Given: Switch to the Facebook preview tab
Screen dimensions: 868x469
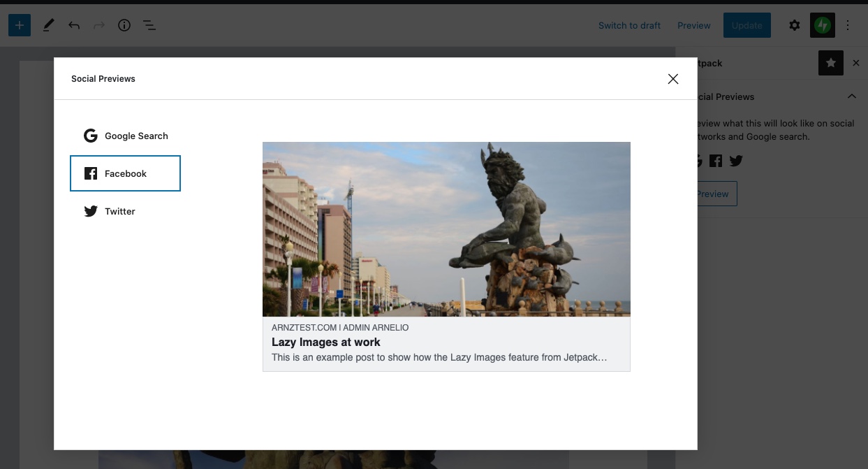Looking at the screenshot, I should click(x=125, y=173).
